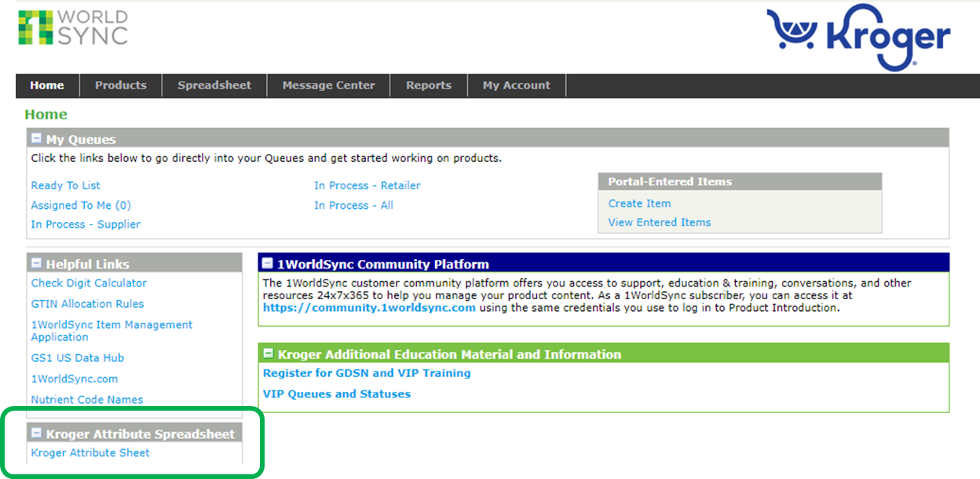Open the Kroger Attribute Sheet

coord(90,452)
